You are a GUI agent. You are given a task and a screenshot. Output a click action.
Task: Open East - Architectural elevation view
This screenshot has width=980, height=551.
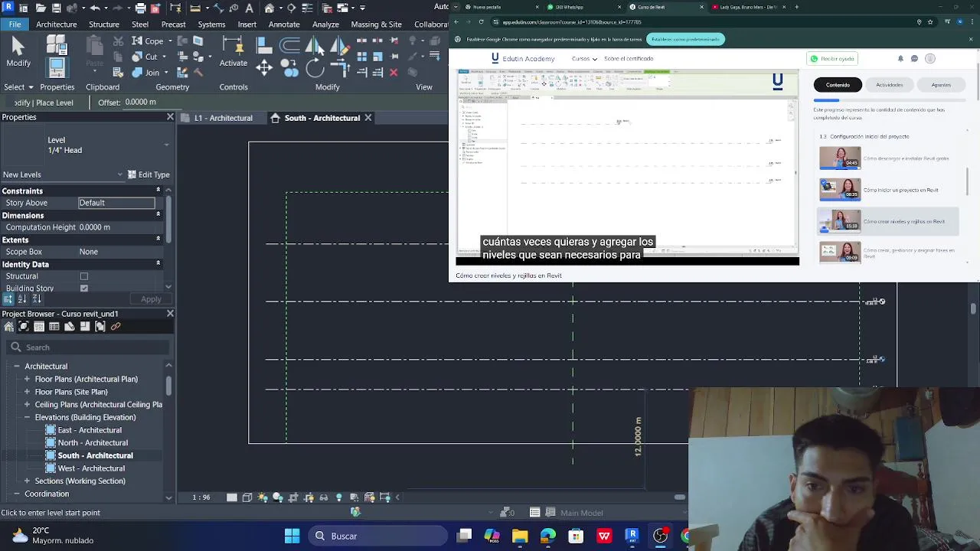[90, 430]
